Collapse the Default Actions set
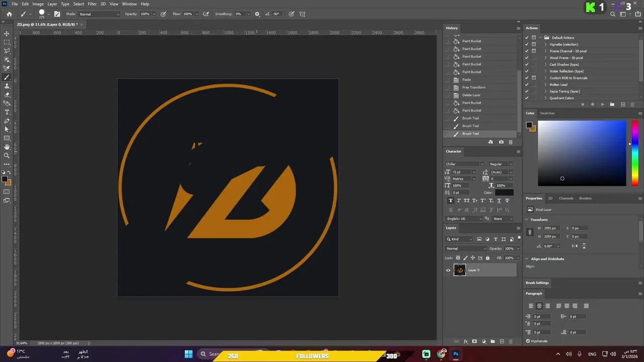The width and height of the screenshot is (644, 362). pos(540,38)
